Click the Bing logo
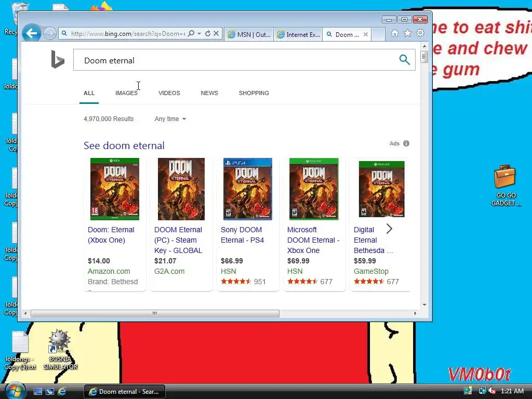Viewport: 532px width, 399px height. pyautogui.click(x=57, y=59)
